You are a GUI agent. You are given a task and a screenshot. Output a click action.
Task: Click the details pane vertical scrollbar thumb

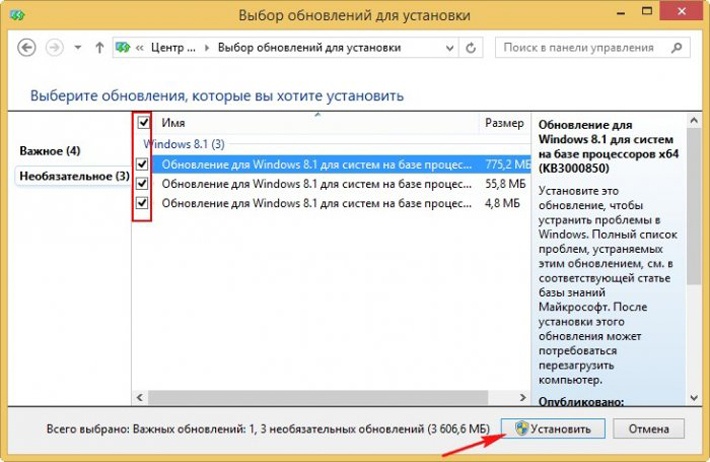[694, 206]
